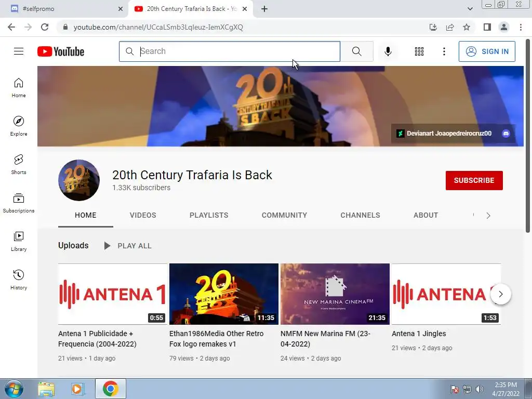Viewport: 532px width, 399px height.
Task: Click the YouTube logo
Action: pos(61,51)
